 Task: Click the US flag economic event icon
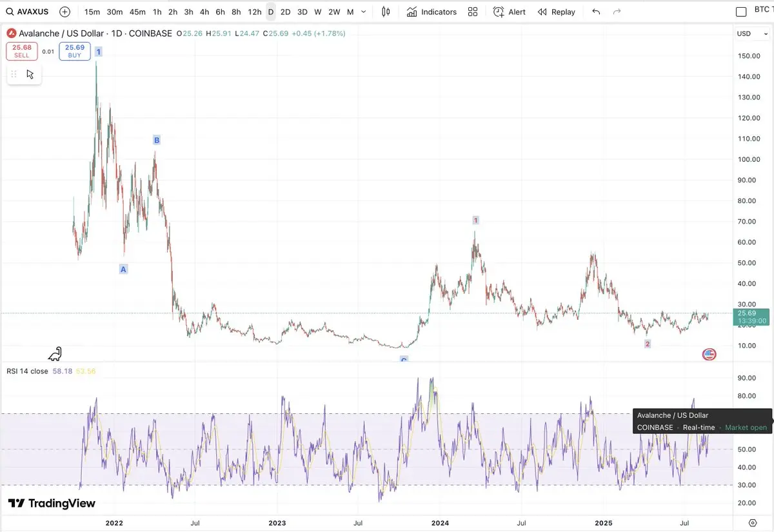pos(709,353)
